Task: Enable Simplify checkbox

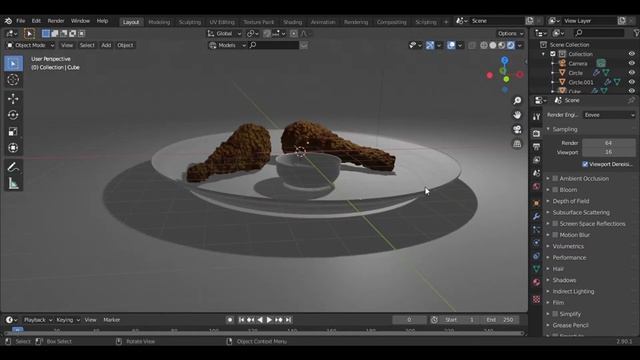Action: (x=555, y=314)
